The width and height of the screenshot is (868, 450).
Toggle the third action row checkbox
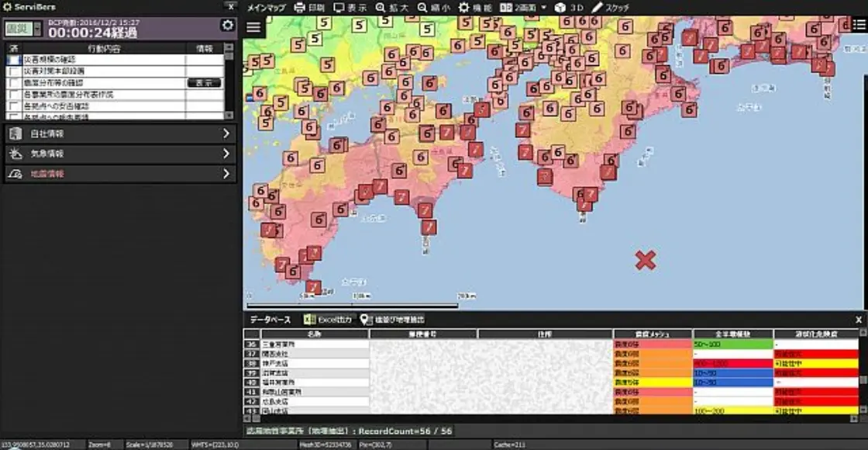click(15, 83)
